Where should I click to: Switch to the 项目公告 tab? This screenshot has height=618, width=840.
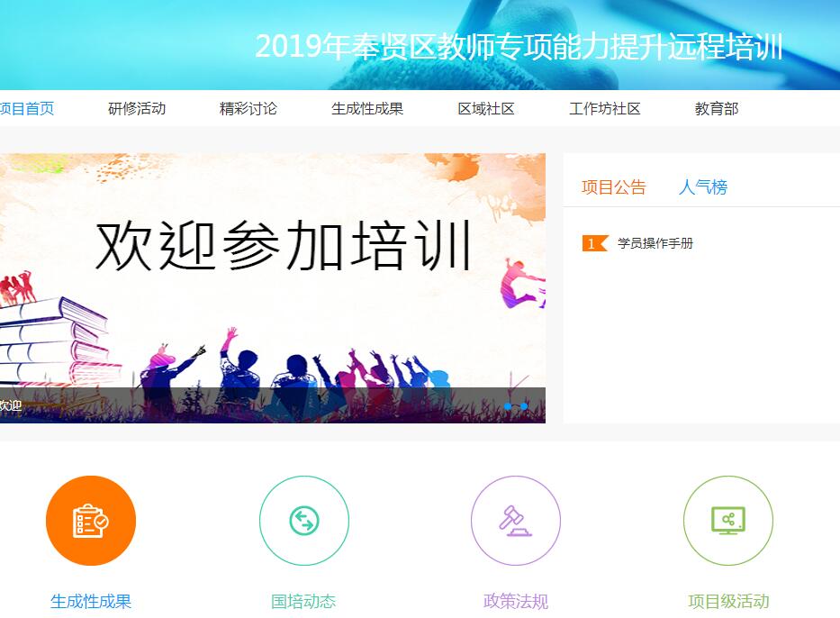[613, 187]
